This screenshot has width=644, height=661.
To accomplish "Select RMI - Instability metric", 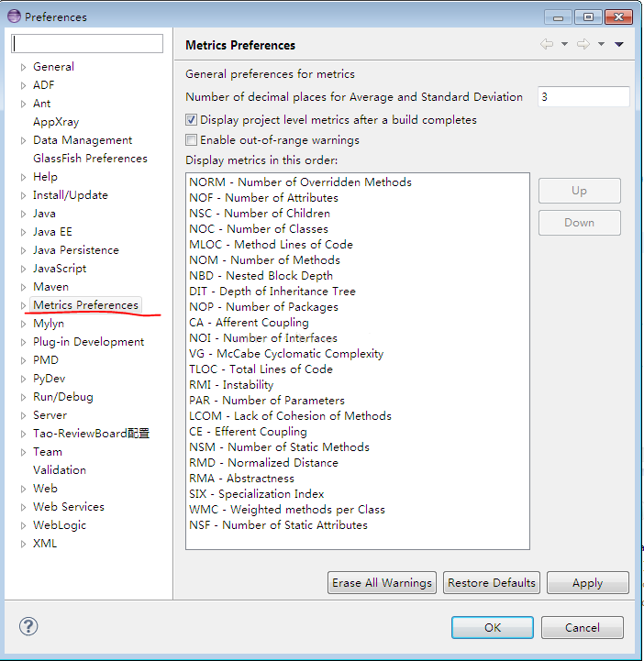I will pos(231,385).
